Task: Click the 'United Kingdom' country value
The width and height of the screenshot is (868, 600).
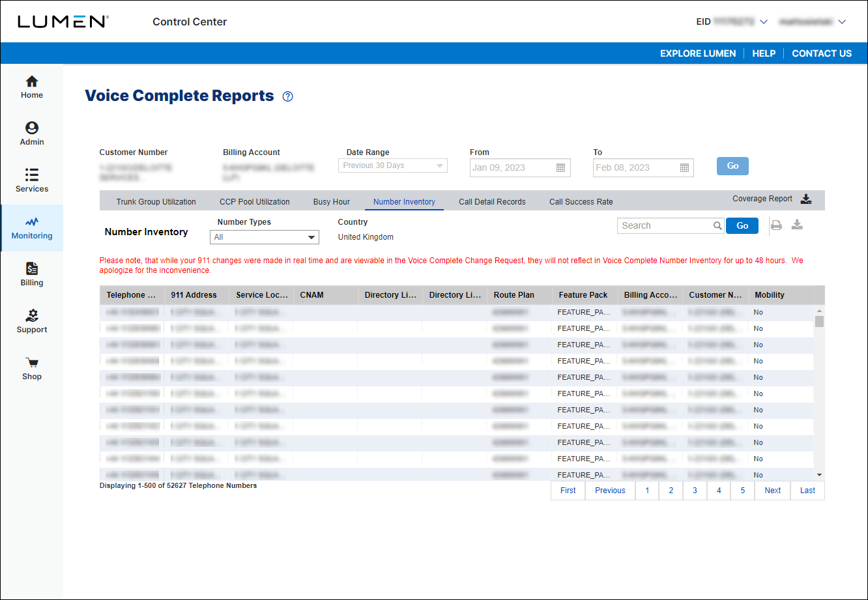Action: (366, 237)
